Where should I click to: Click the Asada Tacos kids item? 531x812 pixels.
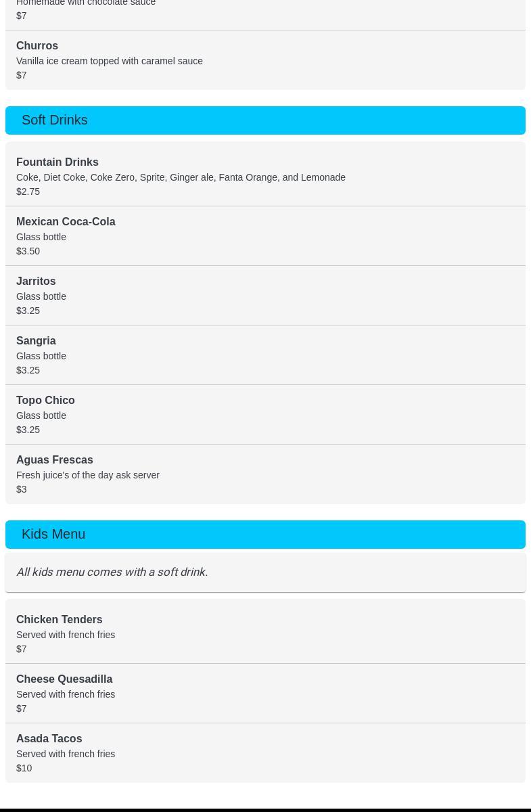[49, 739]
